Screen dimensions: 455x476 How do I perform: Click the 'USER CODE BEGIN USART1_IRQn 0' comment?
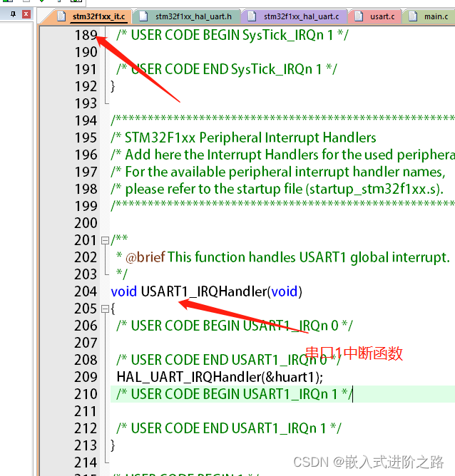pos(235,326)
